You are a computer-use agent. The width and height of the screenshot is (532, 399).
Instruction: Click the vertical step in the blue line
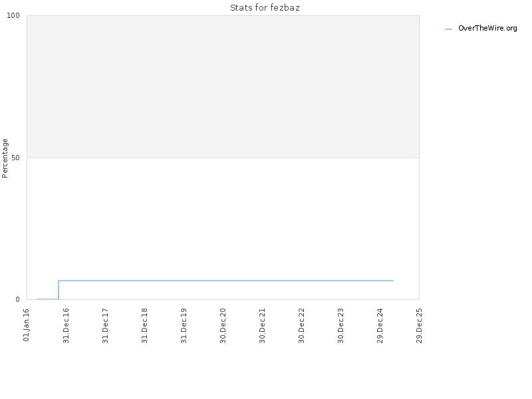point(59,290)
